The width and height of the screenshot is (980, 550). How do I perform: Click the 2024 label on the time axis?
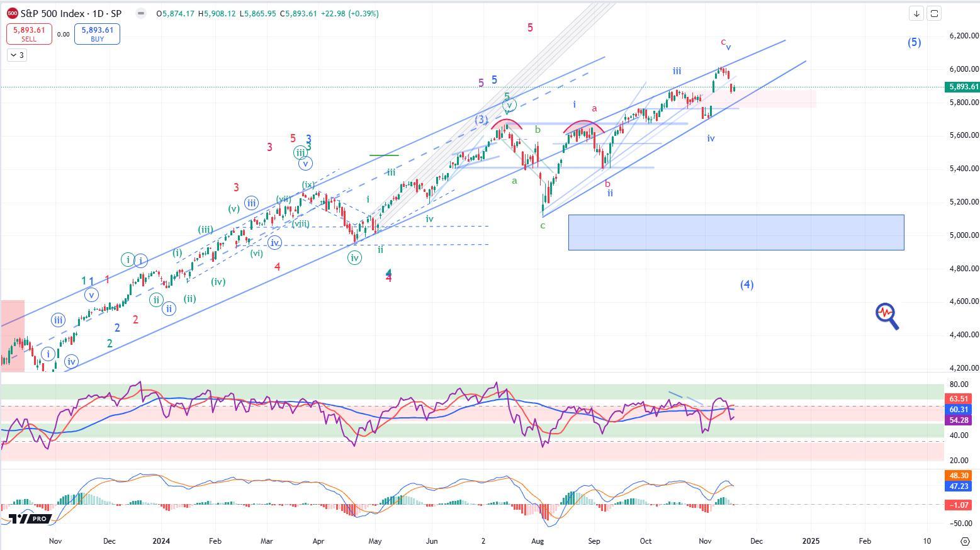click(161, 541)
